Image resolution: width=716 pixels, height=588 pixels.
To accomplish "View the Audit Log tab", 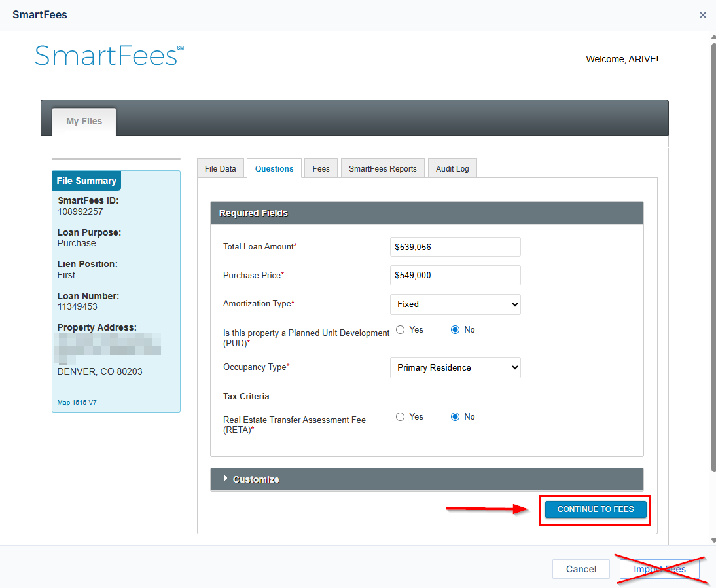I will [452, 168].
